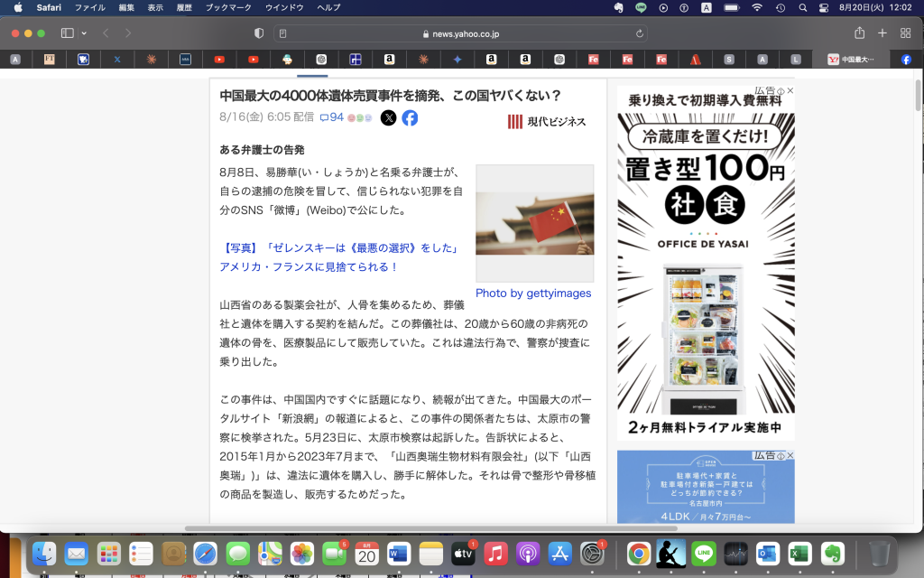Image resolution: width=924 pixels, height=578 pixels.
Task: Click the Chinese flag article thumbnail
Action: pyautogui.click(x=534, y=223)
